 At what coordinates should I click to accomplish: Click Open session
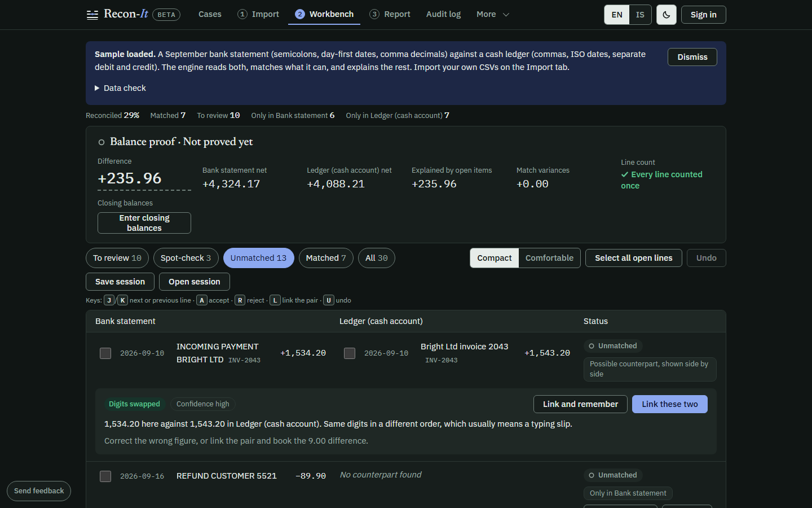tap(195, 282)
